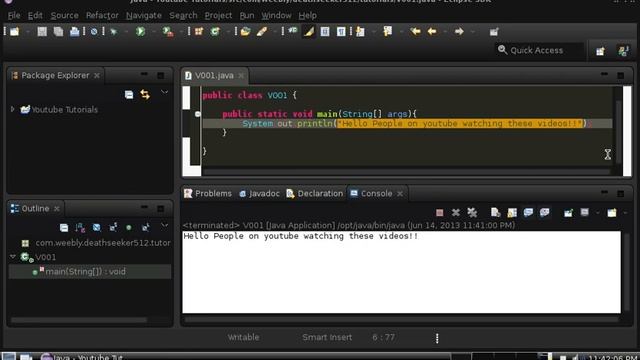
Task: Collapse the V001 class in Outline
Action: pos(13,257)
